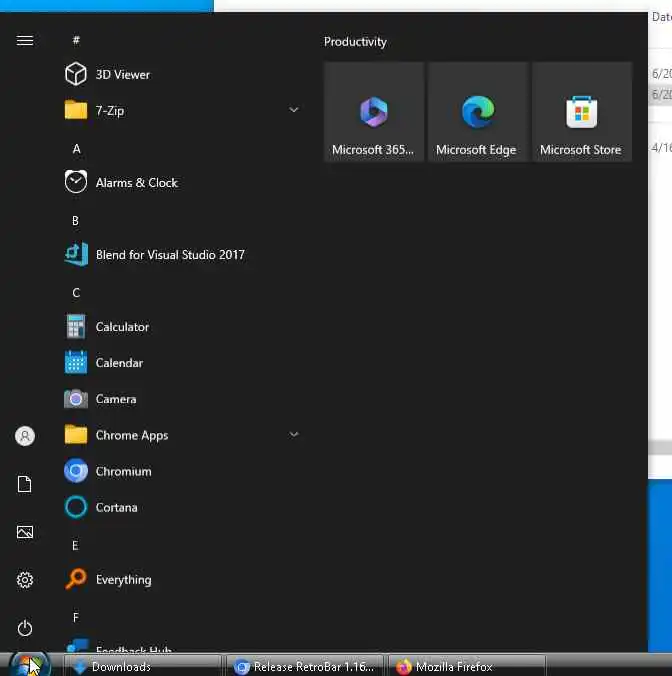Open the Microsoft 365 tile

coord(374,112)
